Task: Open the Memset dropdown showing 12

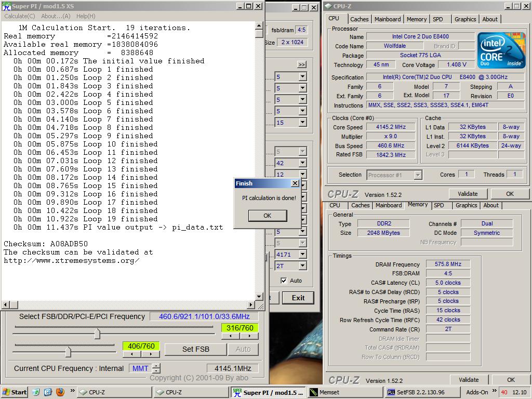Action: pyautogui.click(x=303, y=175)
